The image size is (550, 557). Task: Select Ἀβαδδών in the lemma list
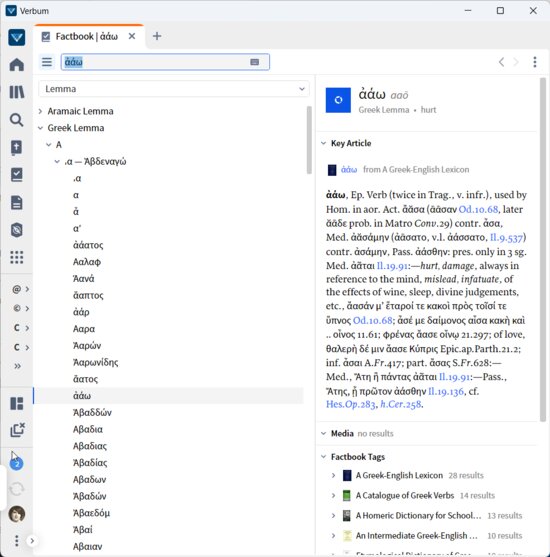[92, 412]
